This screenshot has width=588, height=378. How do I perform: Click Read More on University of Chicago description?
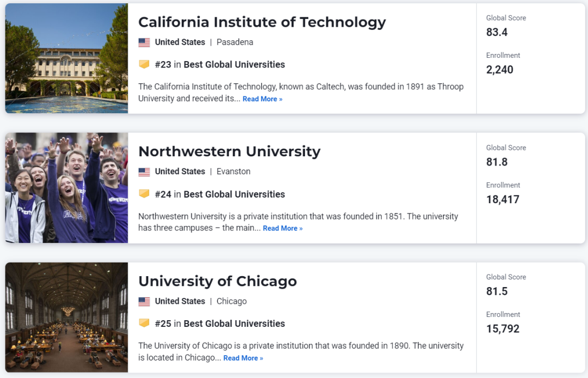click(x=243, y=358)
